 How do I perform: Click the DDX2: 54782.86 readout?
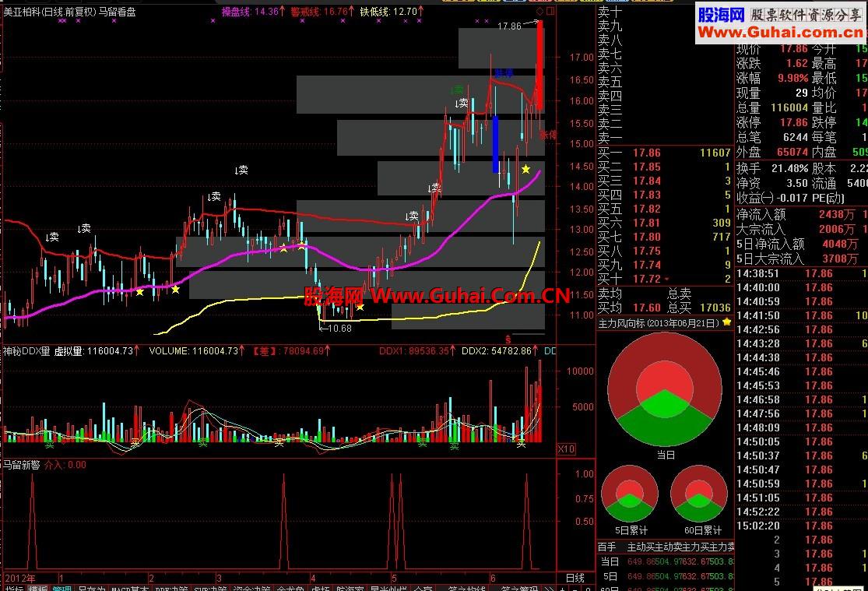[500, 351]
